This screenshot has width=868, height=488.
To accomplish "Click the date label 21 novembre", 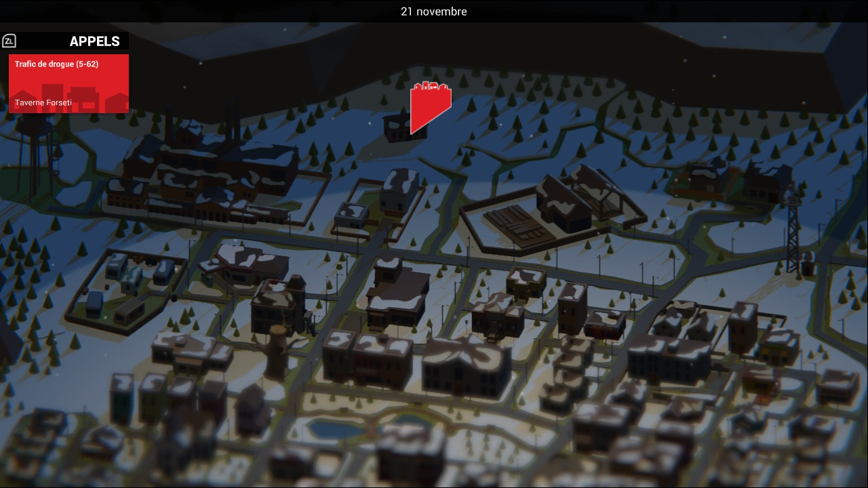I will click(434, 12).
